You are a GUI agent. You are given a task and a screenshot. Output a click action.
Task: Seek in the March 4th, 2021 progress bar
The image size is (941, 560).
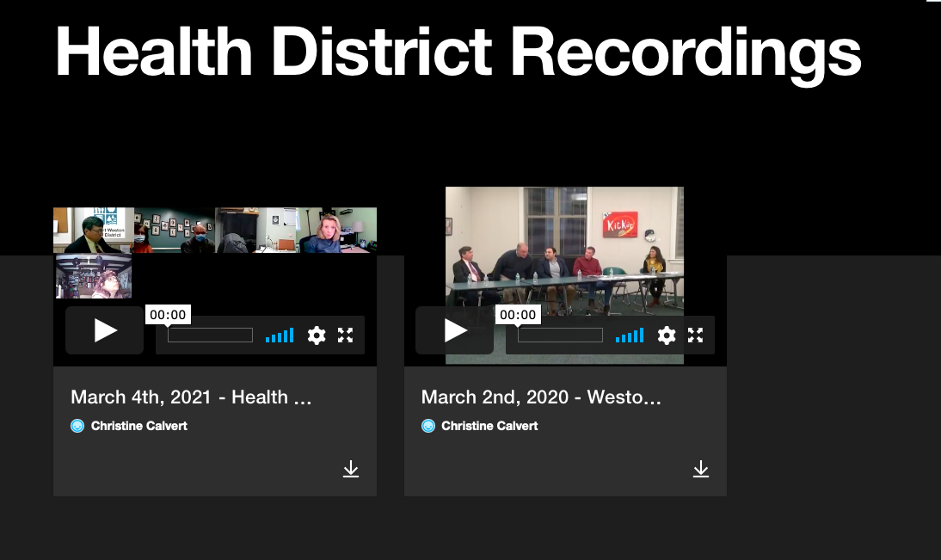(x=210, y=335)
